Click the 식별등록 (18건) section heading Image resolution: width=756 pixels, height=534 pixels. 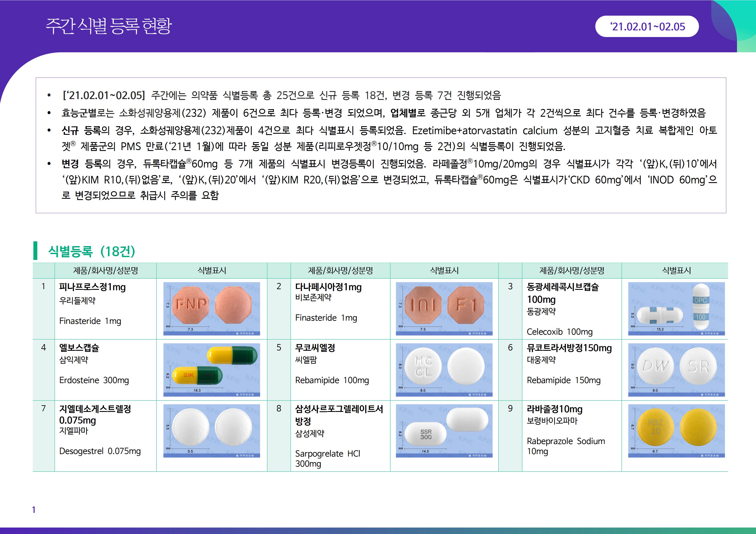point(92,251)
